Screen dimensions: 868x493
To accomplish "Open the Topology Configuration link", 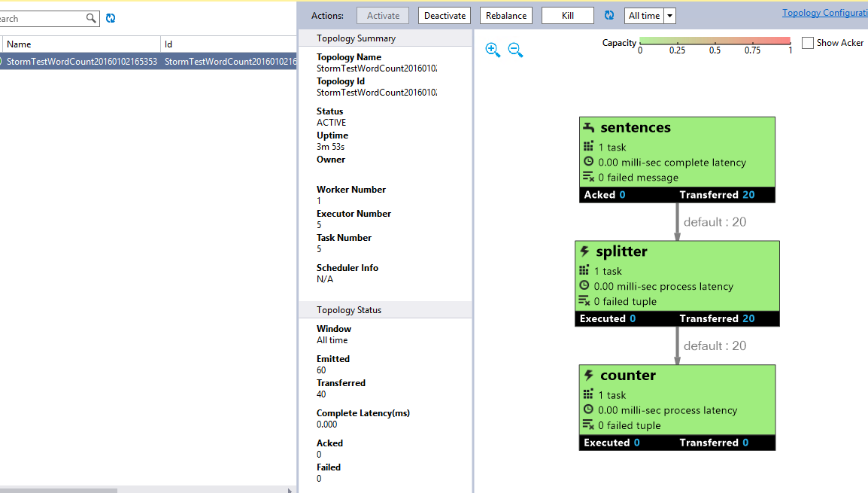I will coord(824,13).
